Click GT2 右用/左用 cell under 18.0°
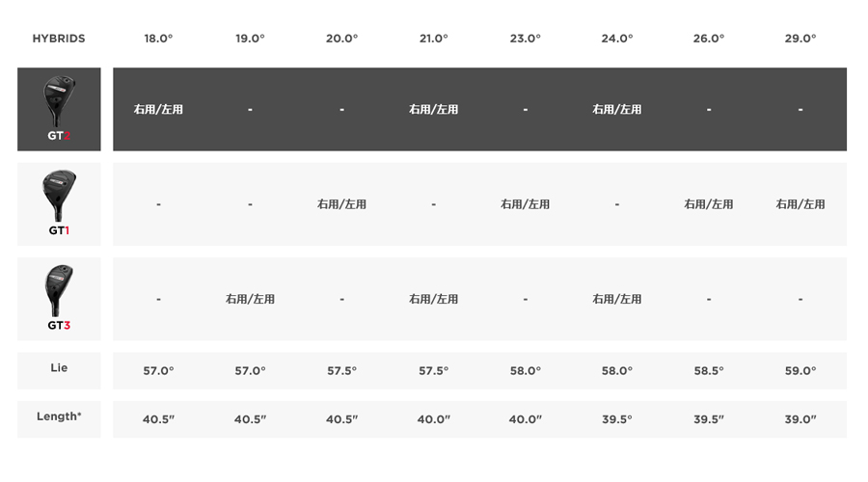This screenshot has width=868, height=482. (x=158, y=109)
